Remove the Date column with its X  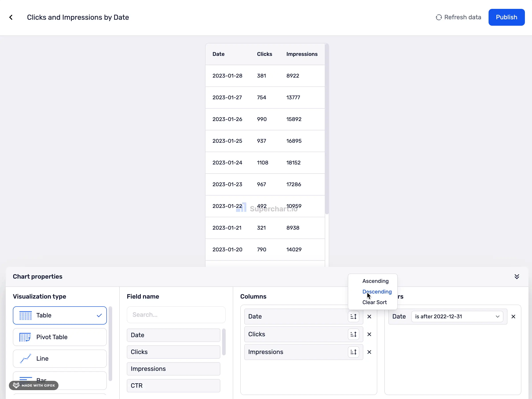click(x=369, y=317)
